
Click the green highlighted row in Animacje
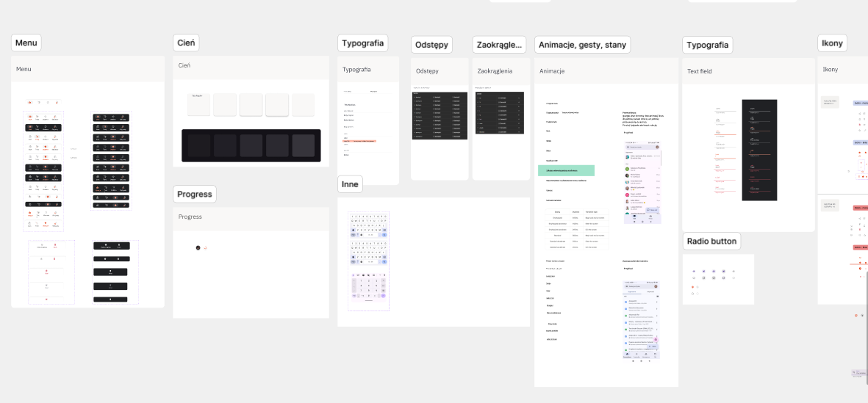[x=566, y=170]
